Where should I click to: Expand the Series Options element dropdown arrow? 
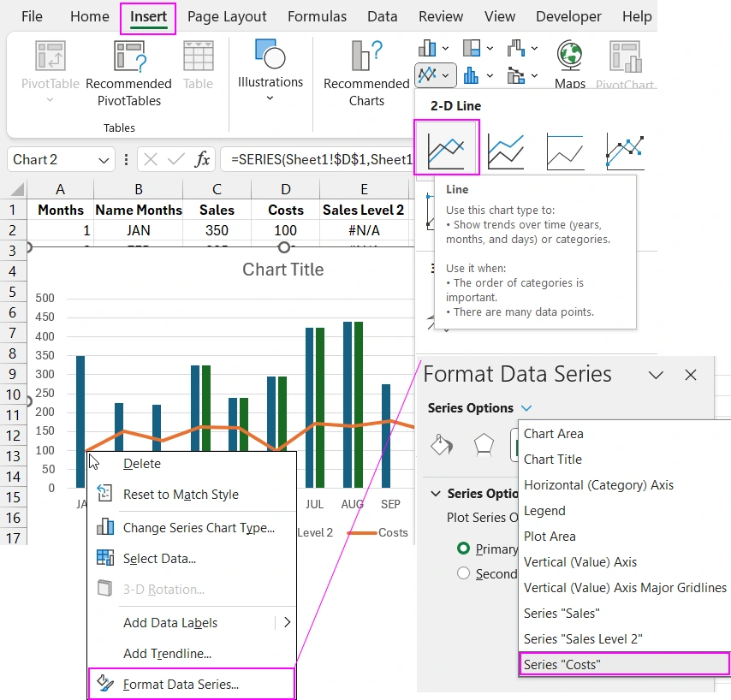click(526, 408)
